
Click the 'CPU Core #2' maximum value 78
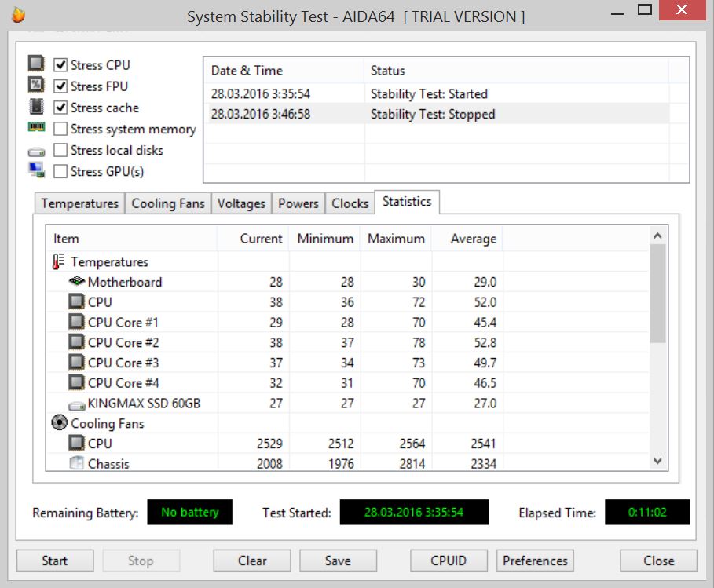[x=419, y=342]
